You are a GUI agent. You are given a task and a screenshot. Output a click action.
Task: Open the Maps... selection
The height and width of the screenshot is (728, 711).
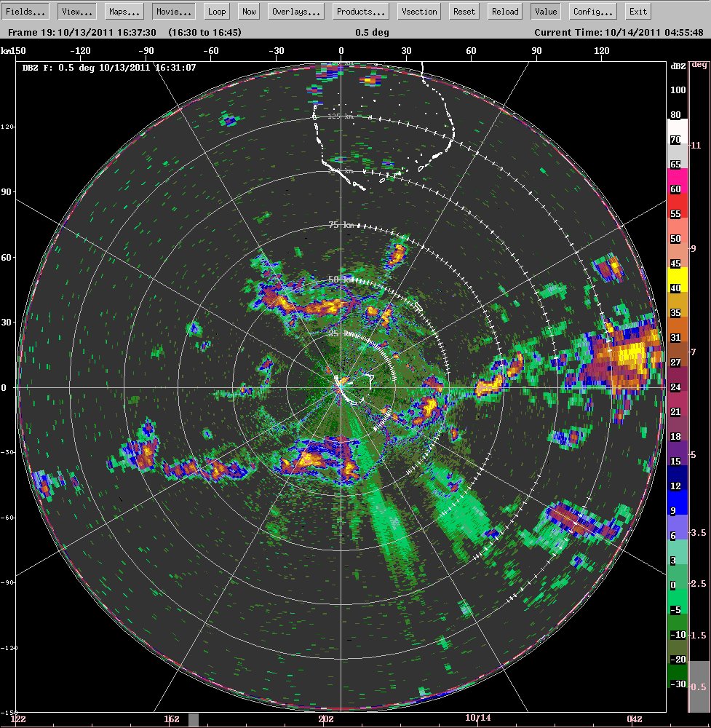click(x=124, y=12)
